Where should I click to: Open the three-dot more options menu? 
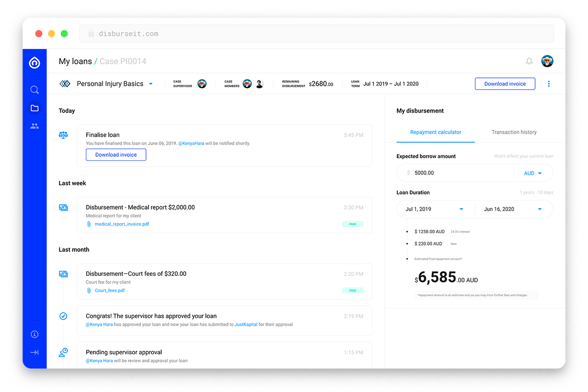point(549,84)
